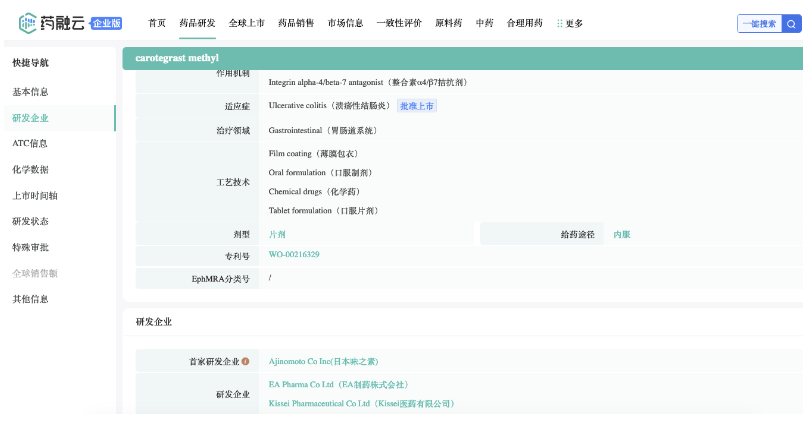Click the 一键搜索 button
This screenshot has height=421, width=810.
coord(758,23)
